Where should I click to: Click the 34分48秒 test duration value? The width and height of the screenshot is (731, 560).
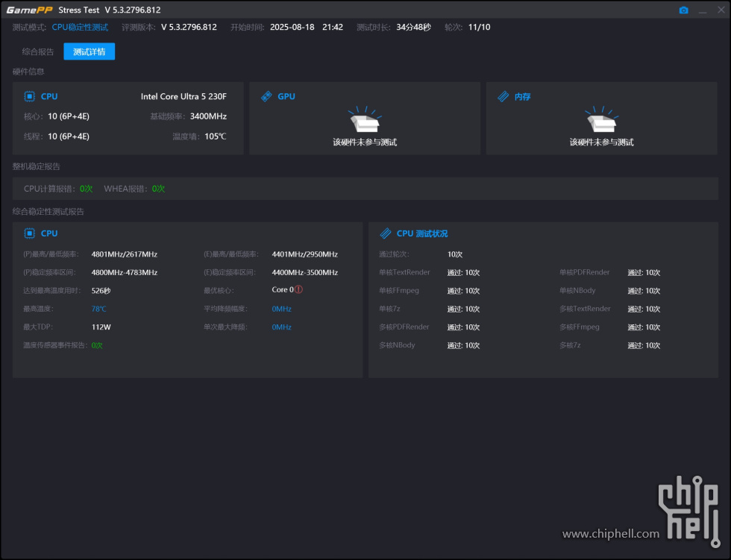(x=413, y=27)
